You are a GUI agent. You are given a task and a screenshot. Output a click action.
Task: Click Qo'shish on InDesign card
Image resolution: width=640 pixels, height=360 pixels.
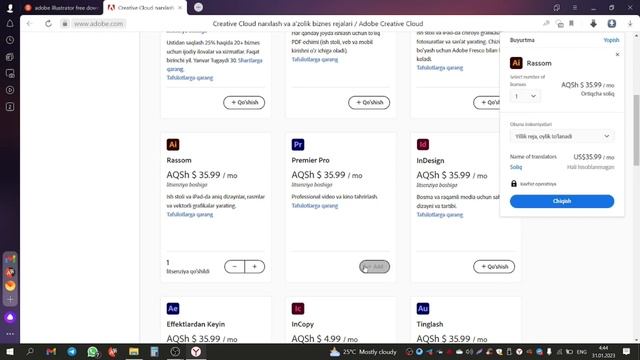coord(494,267)
